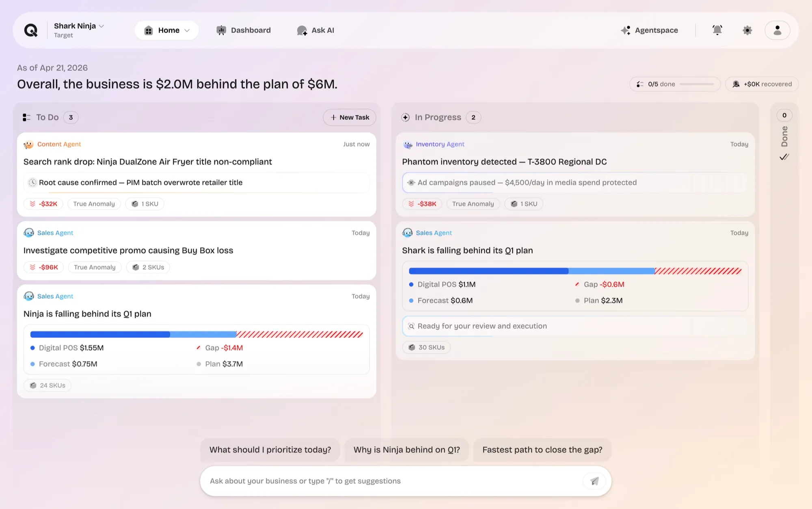Click the -$38K impact chip
812x509 pixels.
(422, 204)
